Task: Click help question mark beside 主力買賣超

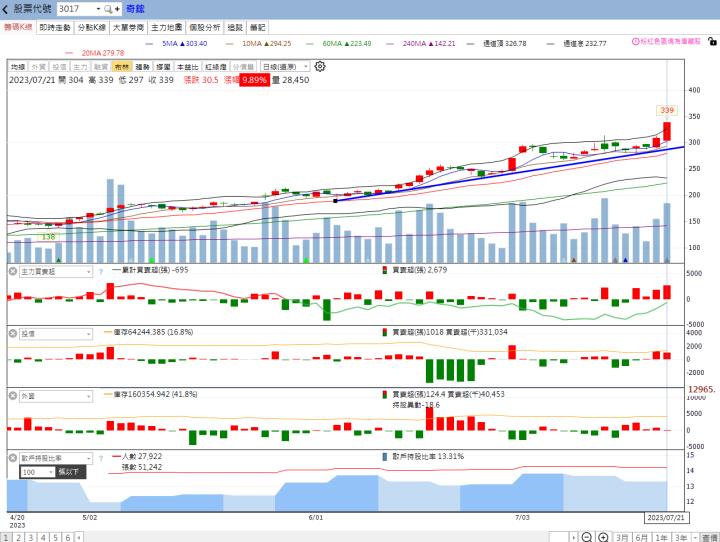Action: coord(101,272)
